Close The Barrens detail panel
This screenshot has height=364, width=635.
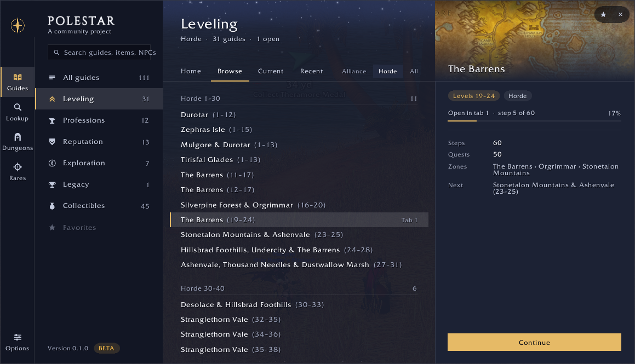click(620, 15)
